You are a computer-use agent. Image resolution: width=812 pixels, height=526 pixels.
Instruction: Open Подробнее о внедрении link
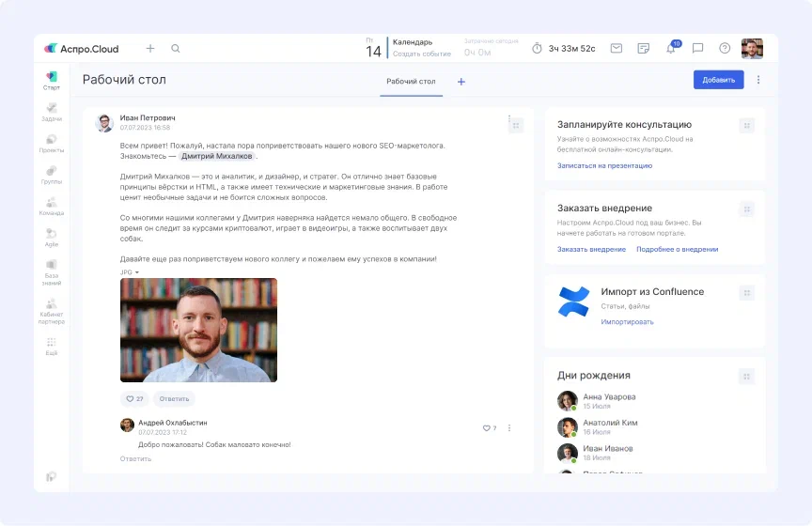click(677, 249)
